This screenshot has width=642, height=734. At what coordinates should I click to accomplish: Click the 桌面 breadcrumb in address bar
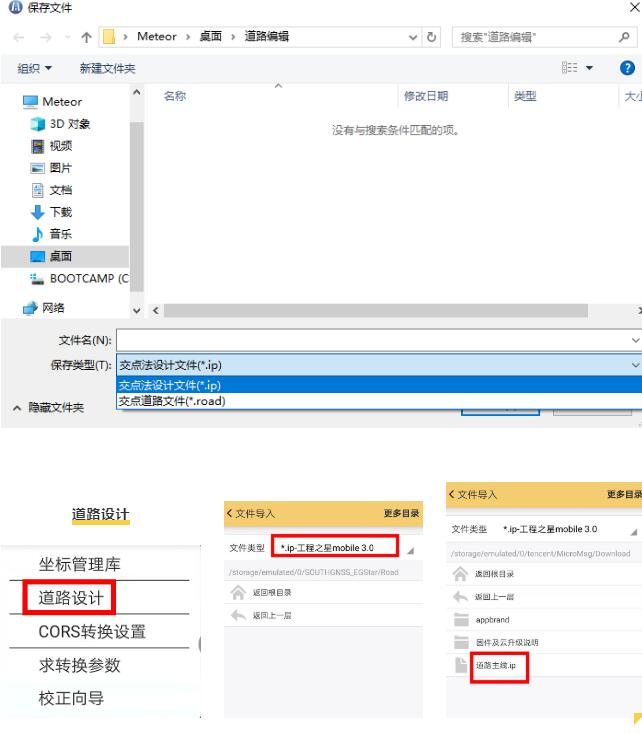click(x=210, y=37)
